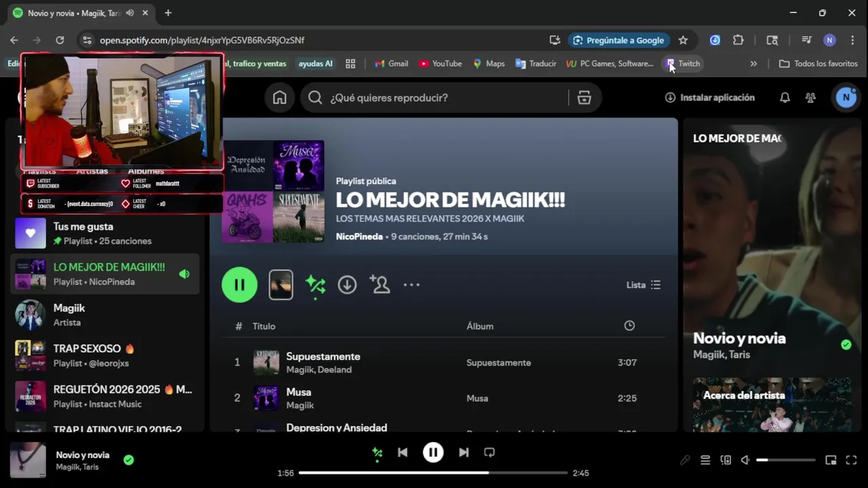Open the play queue icon
The height and width of the screenshot is (488, 868).
click(x=705, y=460)
